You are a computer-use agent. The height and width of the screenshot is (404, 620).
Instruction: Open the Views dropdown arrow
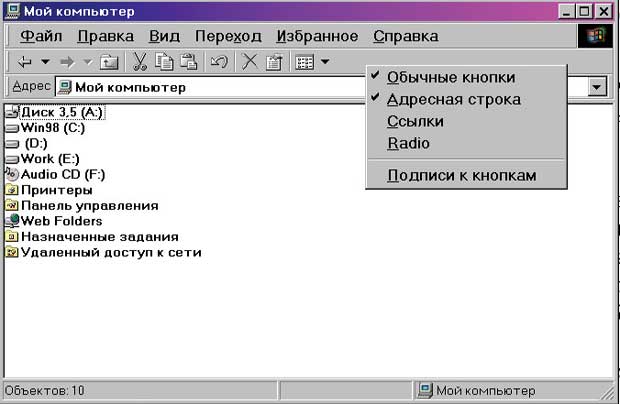click(325, 62)
